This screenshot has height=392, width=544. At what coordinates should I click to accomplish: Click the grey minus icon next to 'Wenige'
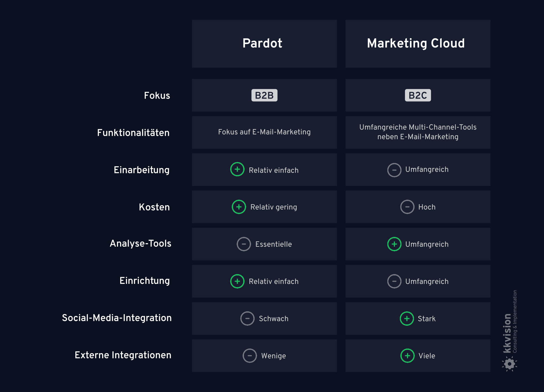point(250,356)
